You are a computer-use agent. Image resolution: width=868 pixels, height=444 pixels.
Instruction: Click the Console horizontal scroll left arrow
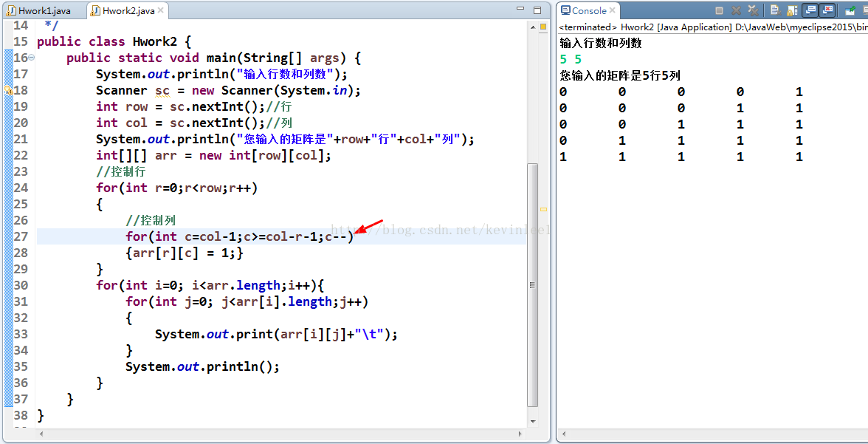tap(563, 434)
